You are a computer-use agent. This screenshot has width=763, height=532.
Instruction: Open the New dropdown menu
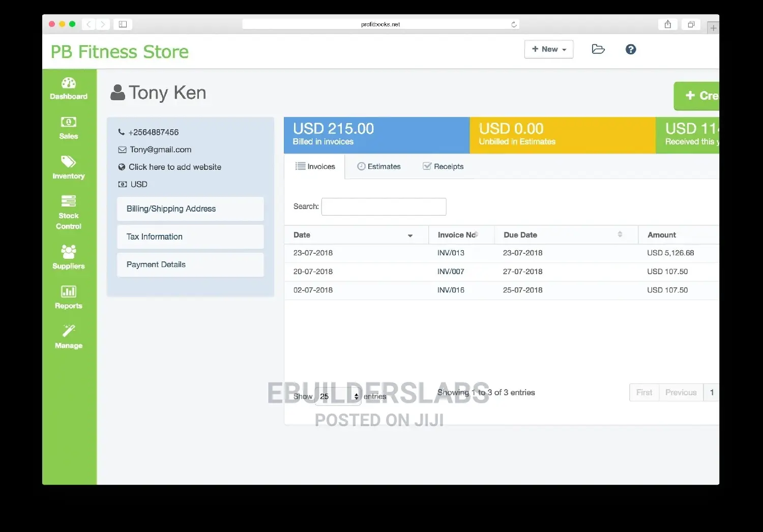pos(549,49)
